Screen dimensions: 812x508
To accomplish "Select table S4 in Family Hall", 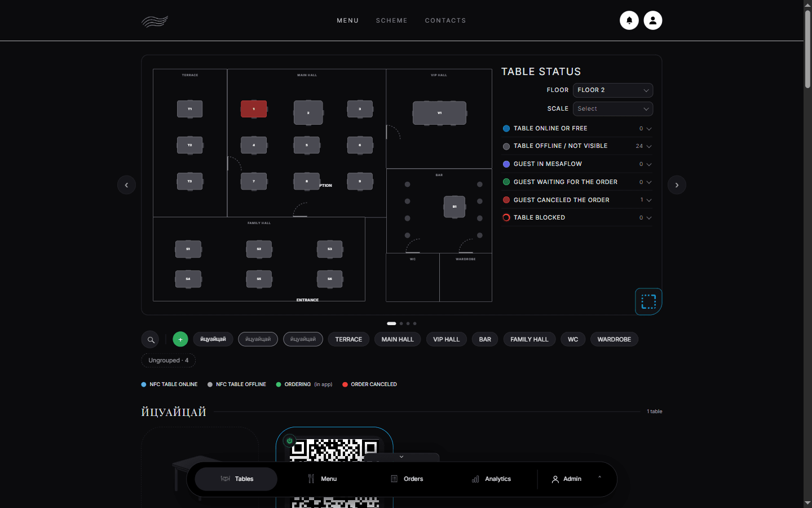I will click(188, 279).
